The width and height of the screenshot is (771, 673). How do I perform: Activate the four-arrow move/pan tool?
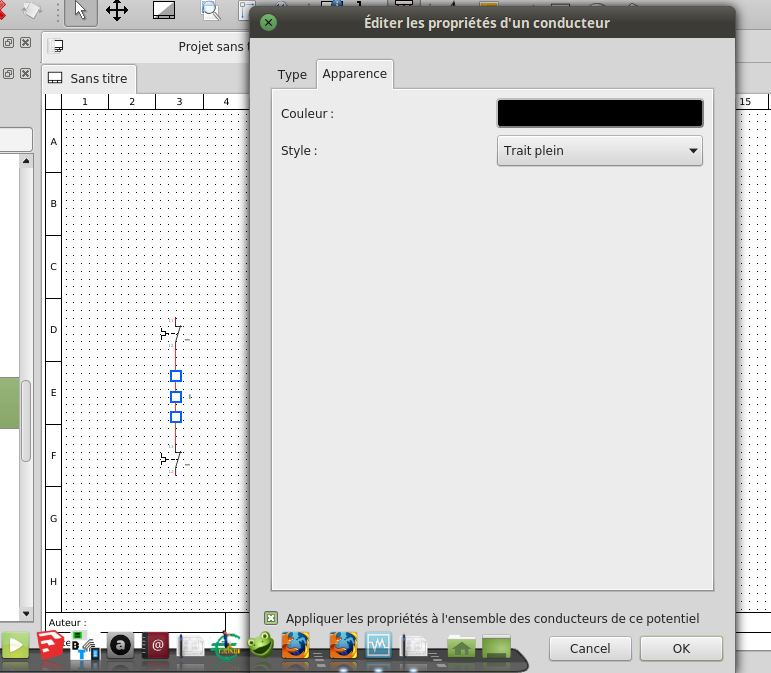[117, 11]
